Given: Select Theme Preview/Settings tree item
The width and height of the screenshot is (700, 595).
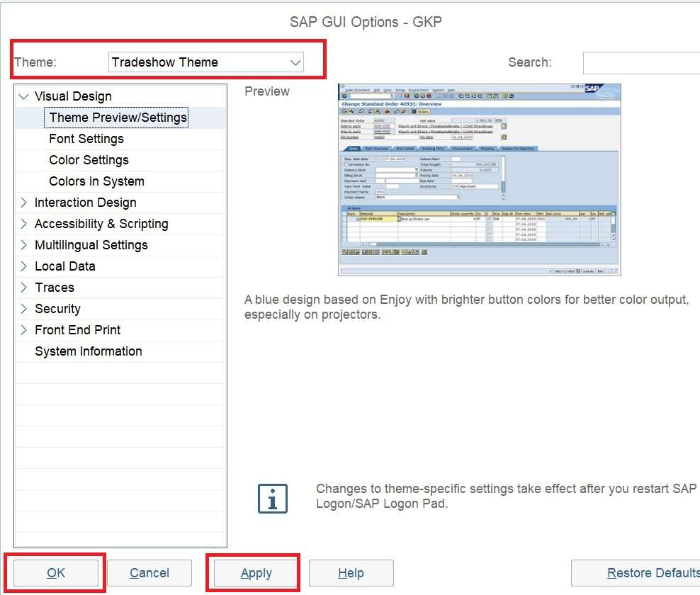Looking at the screenshot, I should [118, 118].
